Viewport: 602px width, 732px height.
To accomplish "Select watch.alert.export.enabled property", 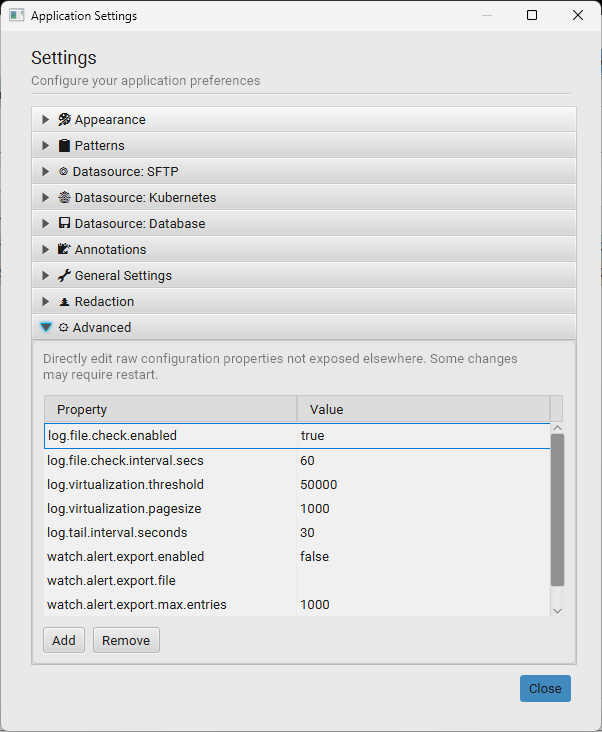I will pos(126,556).
